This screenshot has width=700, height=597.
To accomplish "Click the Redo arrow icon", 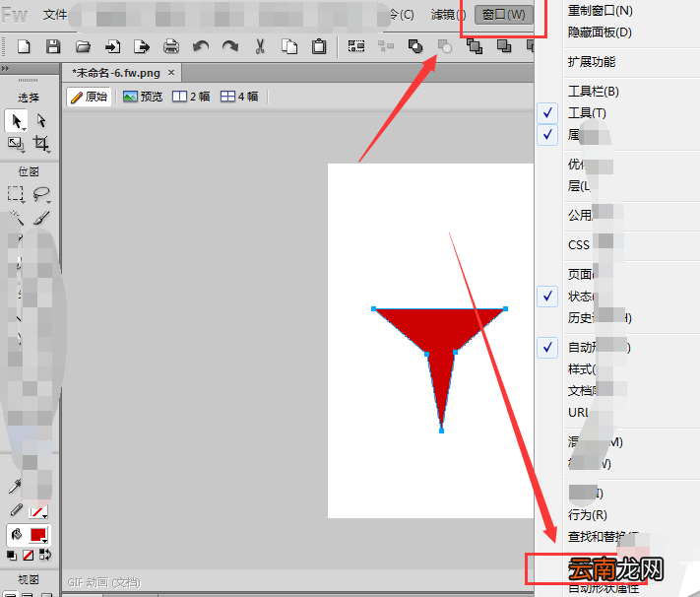I will 230,46.
